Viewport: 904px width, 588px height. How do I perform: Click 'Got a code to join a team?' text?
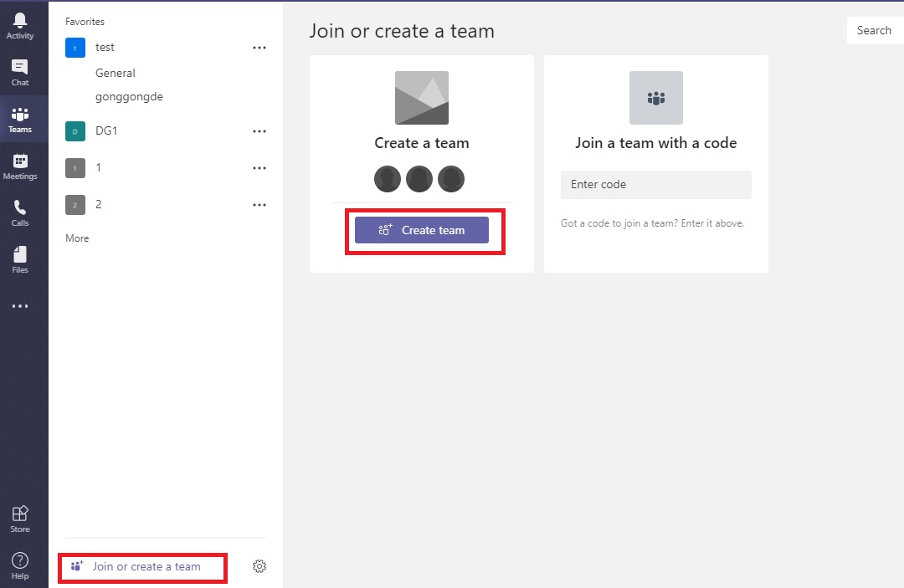pyautogui.click(x=653, y=223)
